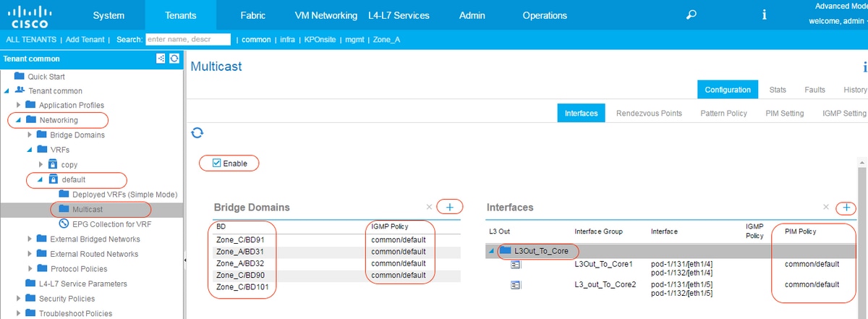Select Troubleshoot Policies in the tree
This screenshot has height=319, width=868.
75,313
